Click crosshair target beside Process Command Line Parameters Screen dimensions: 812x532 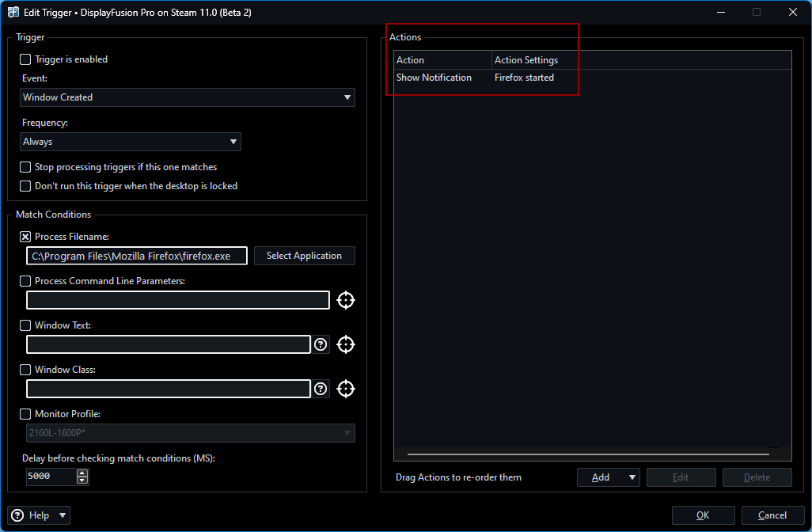tap(346, 300)
